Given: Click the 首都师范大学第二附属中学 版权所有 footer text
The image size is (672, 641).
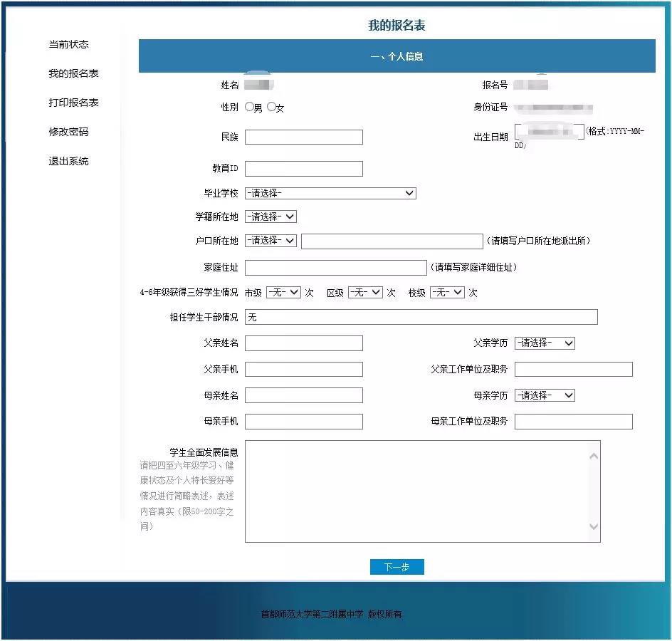Looking at the screenshot, I should (331, 614).
